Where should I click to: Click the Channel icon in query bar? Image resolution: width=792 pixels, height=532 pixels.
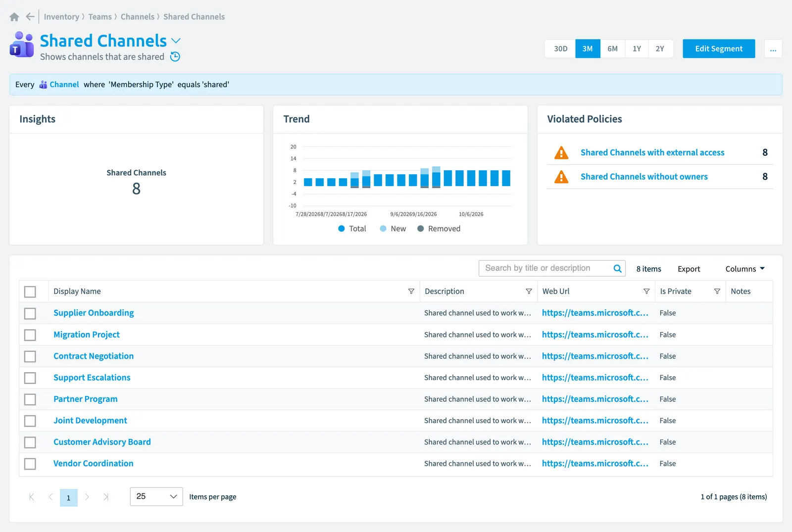coord(43,85)
